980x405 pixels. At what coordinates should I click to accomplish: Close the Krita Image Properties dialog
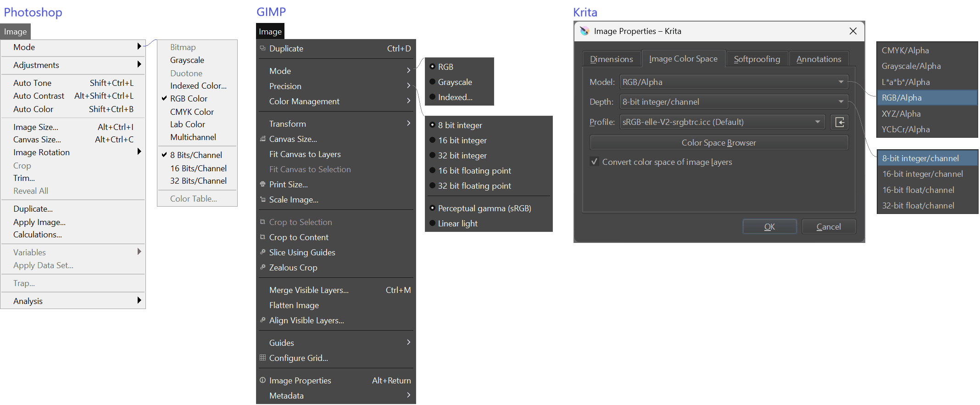click(x=853, y=31)
